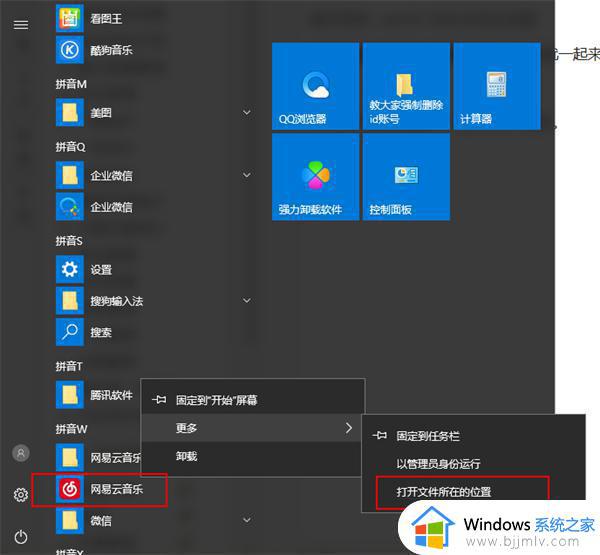The height and width of the screenshot is (555, 600).
Task: Expand the 更多 submenu arrow
Action: pyautogui.click(x=349, y=428)
